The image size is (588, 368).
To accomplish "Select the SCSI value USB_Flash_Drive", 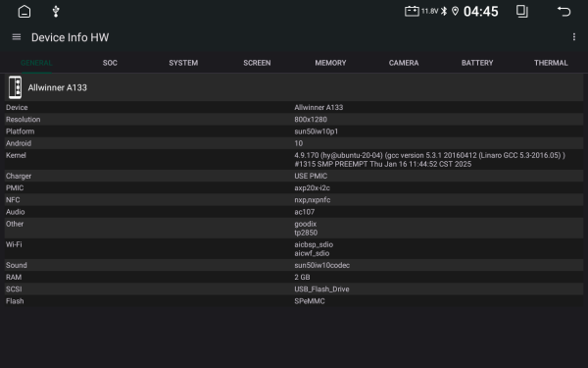I will click(x=321, y=289).
